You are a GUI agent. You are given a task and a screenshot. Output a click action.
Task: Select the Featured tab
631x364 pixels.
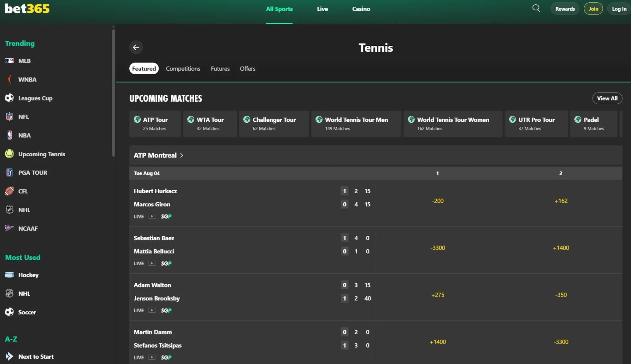coord(144,68)
